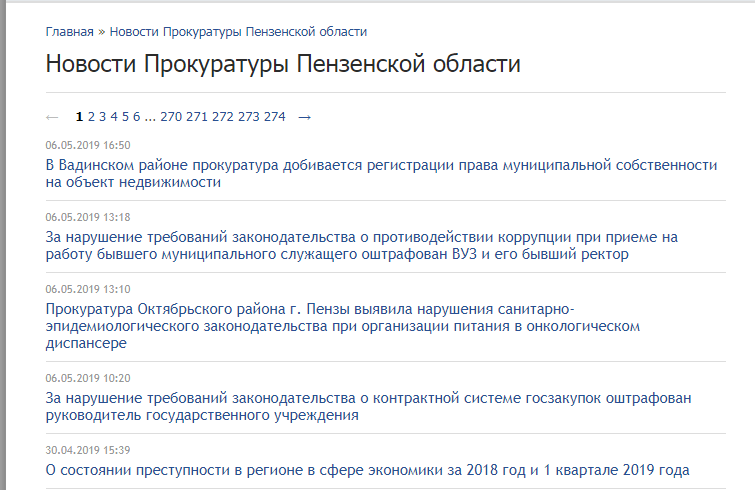Open news about Октябрьского района онкологическом диспансере
The width and height of the screenshot is (755, 490).
pos(343,326)
